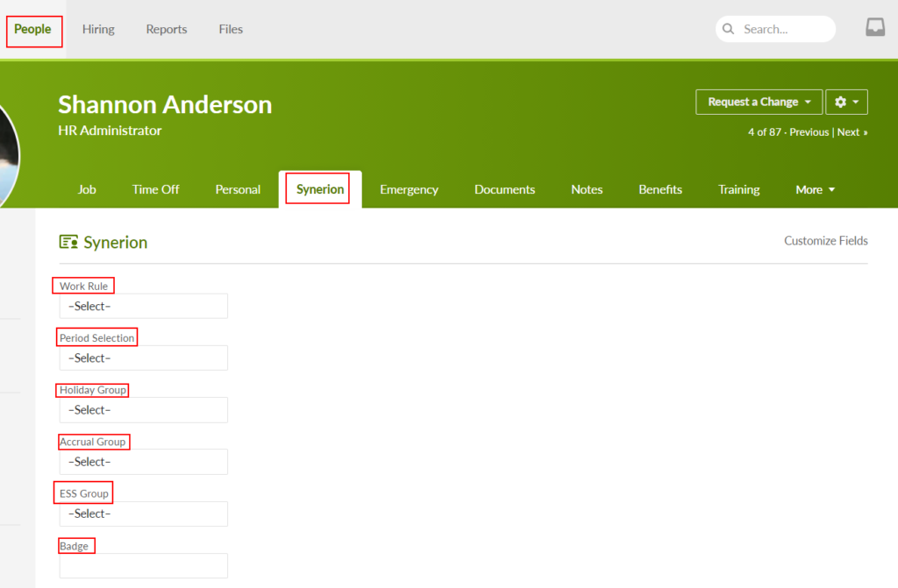This screenshot has width=898, height=588.
Task: Click the search magnifier icon
Action: [729, 28]
